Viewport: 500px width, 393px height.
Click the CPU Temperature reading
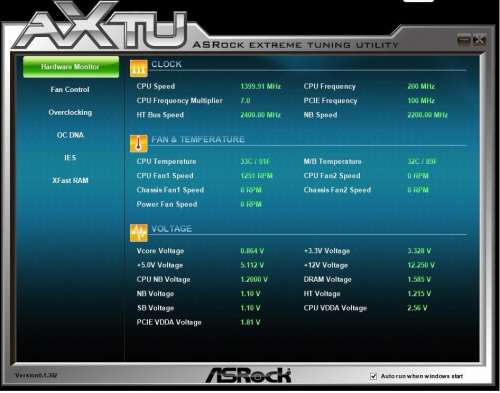click(255, 162)
